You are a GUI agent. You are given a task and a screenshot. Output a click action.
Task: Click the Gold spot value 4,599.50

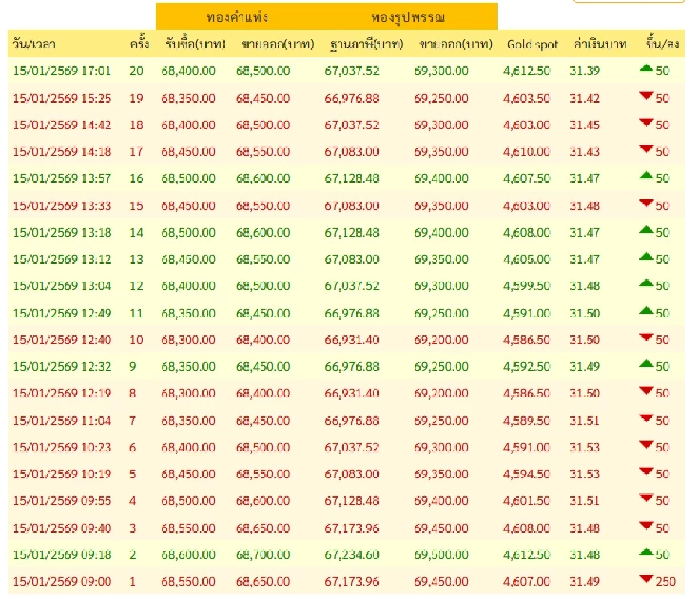click(526, 286)
